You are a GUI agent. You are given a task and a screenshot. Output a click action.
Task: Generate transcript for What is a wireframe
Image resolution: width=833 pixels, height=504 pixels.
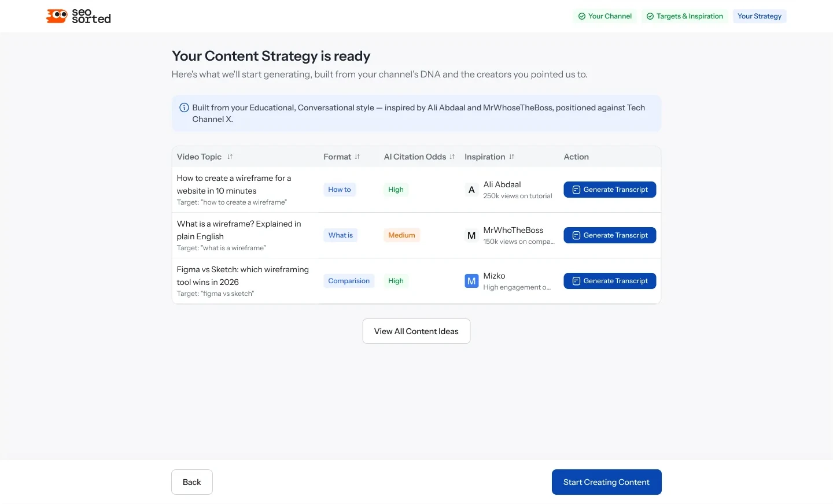610,235
